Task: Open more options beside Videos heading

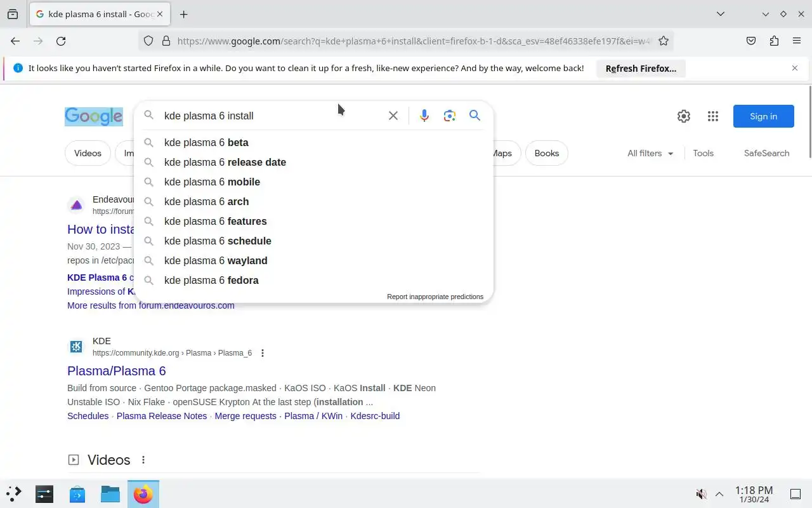Action: pos(143,460)
